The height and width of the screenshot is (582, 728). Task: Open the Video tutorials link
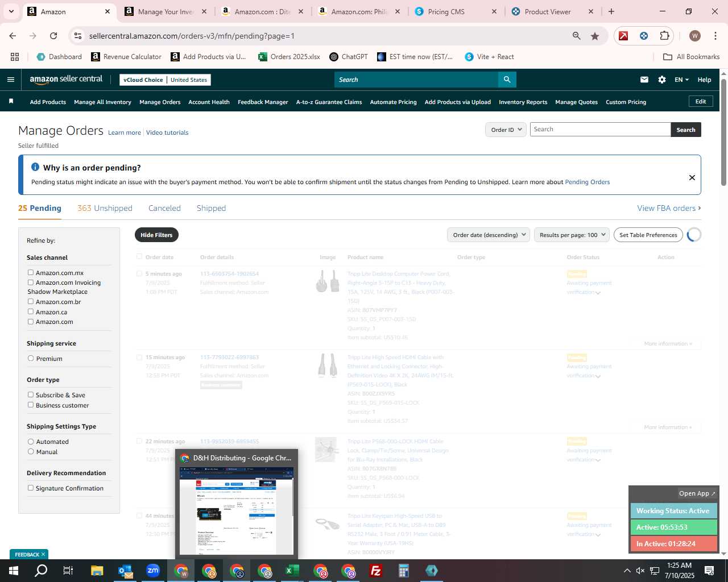pos(167,132)
